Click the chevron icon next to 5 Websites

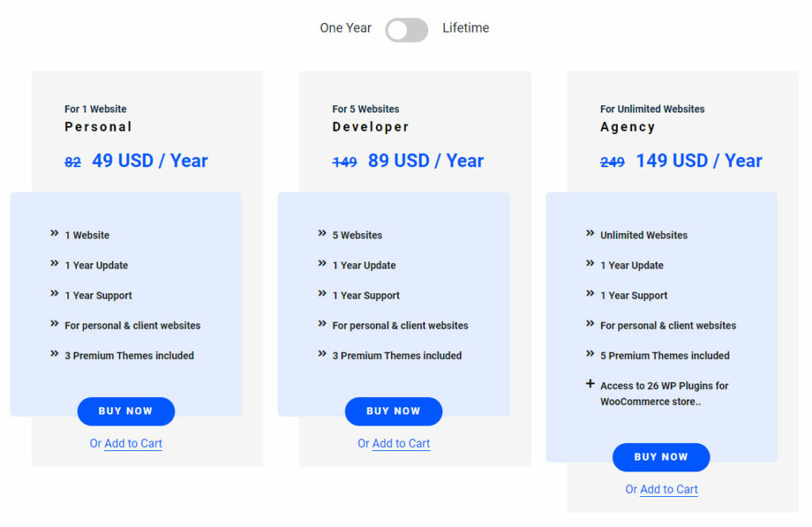tap(322, 234)
